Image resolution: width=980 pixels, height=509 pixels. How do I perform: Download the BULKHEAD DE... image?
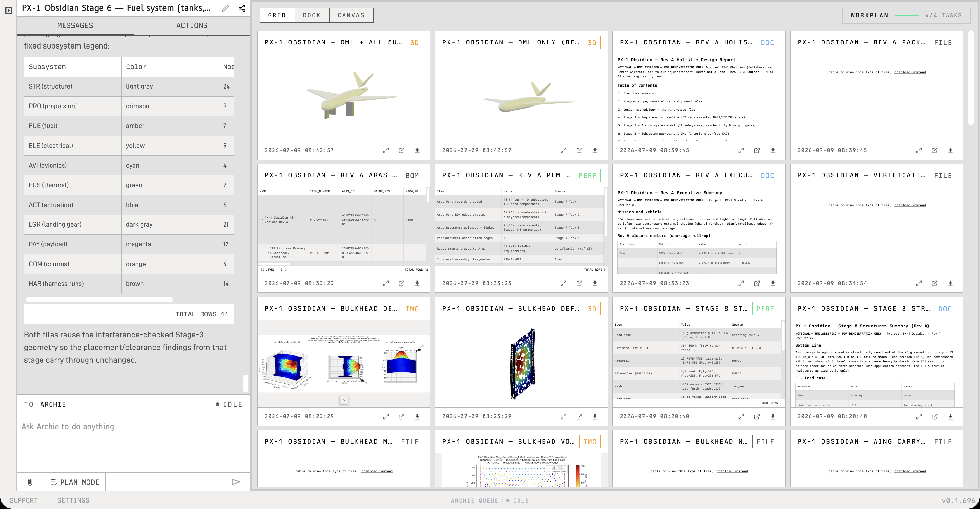coord(417,417)
